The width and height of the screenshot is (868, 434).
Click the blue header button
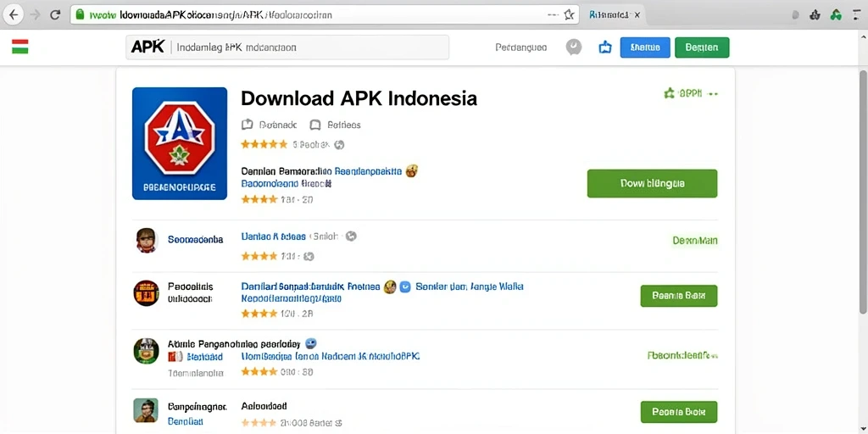tap(645, 47)
